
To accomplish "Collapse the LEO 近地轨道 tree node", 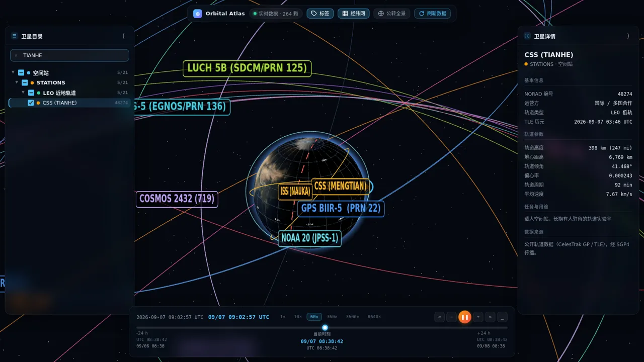I will 23,92.
